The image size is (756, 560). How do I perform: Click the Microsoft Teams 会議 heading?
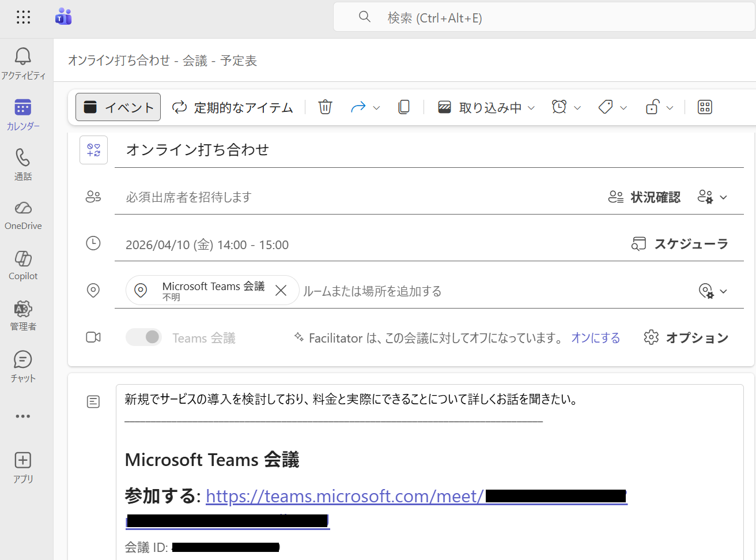coord(212,460)
